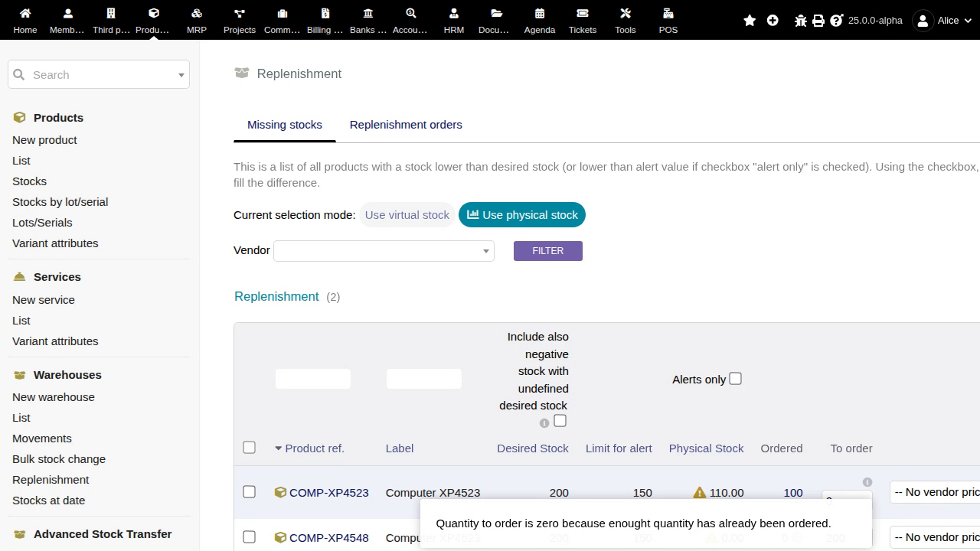Click the FILTER button

[548, 251]
